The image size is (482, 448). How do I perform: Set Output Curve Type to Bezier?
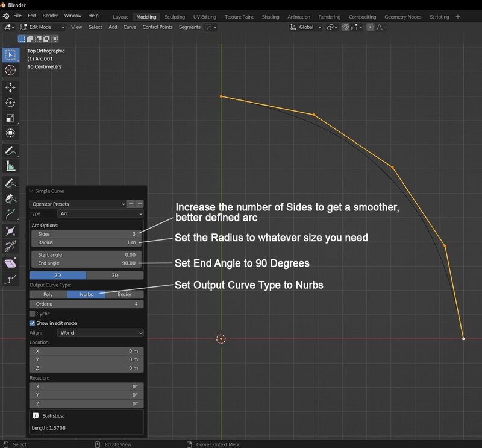pos(125,294)
